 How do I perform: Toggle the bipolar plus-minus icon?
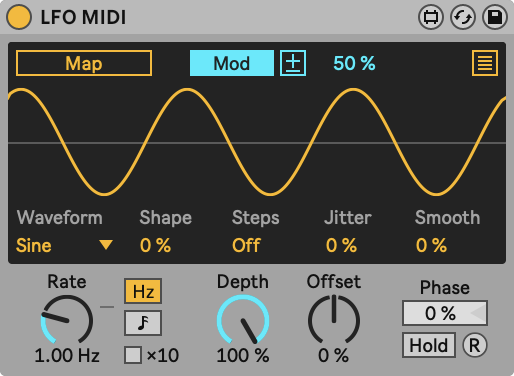(293, 63)
